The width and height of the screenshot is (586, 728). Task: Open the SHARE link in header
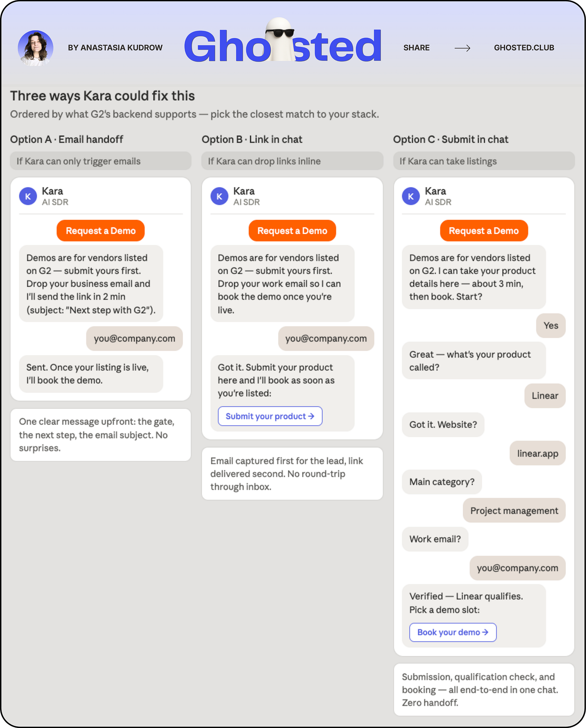pyautogui.click(x=417, y=48)
